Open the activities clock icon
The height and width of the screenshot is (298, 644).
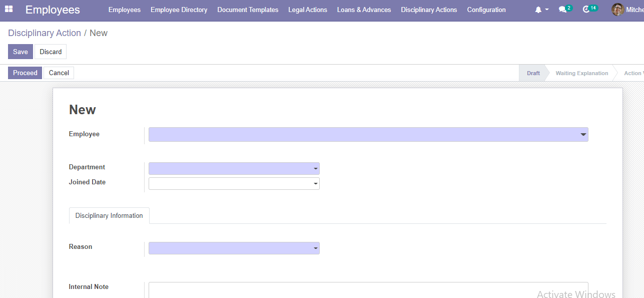tap(586, 10)
